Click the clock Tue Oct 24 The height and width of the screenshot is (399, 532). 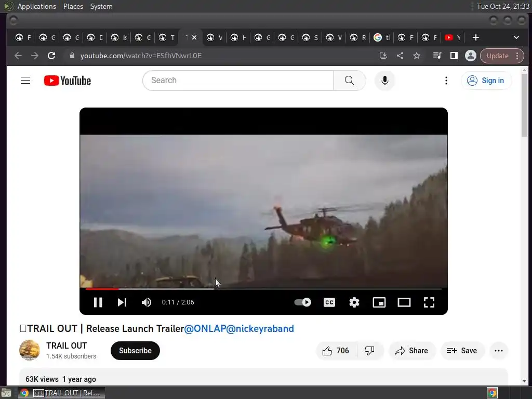click(x=503, y=6)
